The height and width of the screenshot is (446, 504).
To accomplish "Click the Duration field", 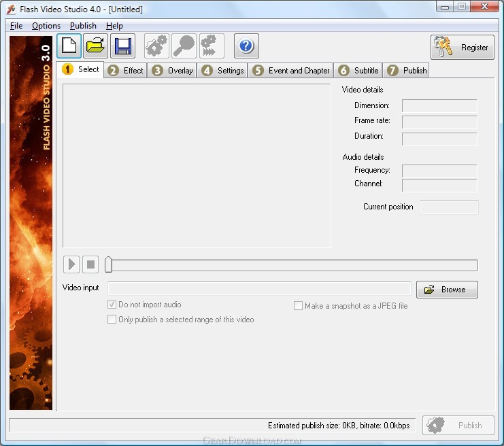I will [439, 139].
